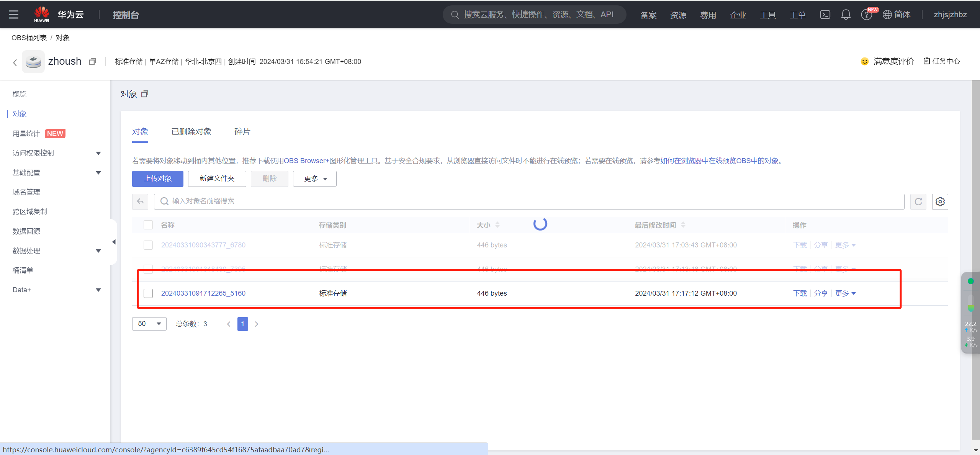Open the page-size dropdown showing 50
Image resolution: width=980 pixels, height=455 pixels.
149,324
